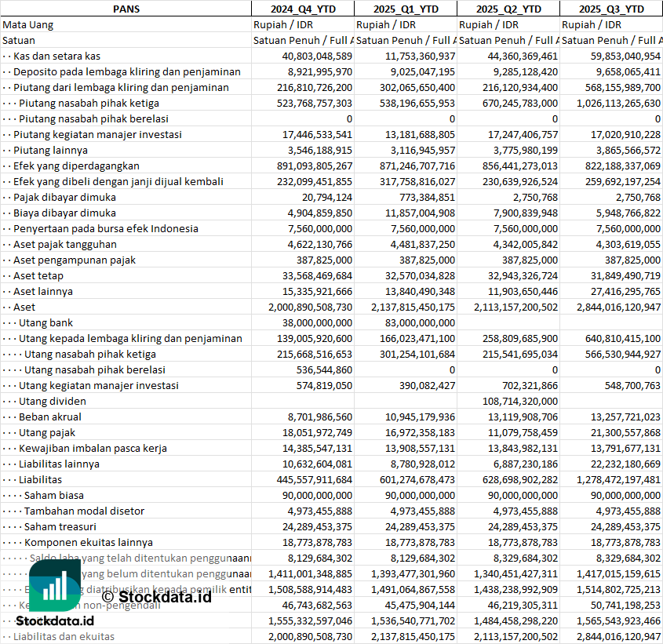
Task: Select the Beban akrual row label
Action: [50, 417]
